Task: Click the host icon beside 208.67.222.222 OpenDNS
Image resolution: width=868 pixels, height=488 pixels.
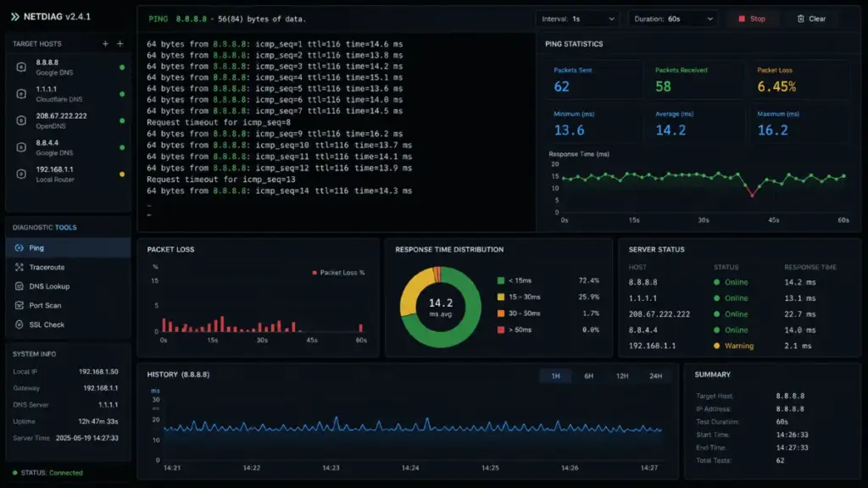Action: (x=21, y=120)
